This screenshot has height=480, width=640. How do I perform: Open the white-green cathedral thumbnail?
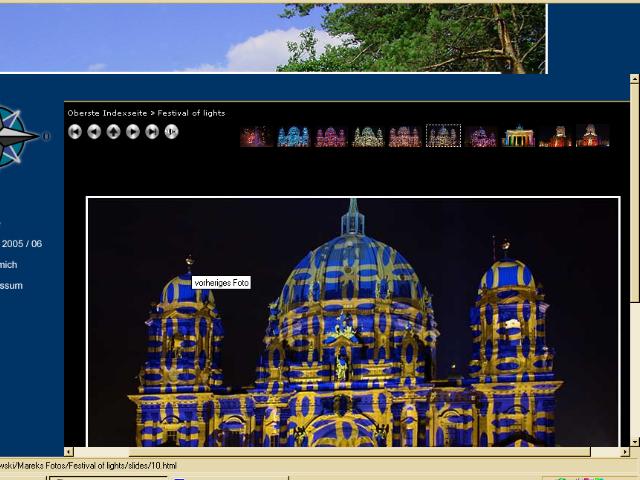point(368,136)
